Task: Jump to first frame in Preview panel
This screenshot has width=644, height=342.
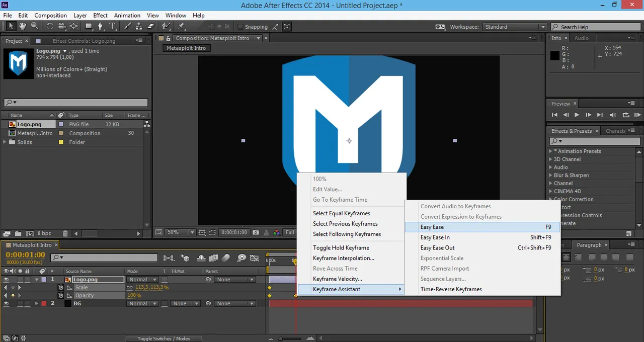Action: tap(554, 115)
